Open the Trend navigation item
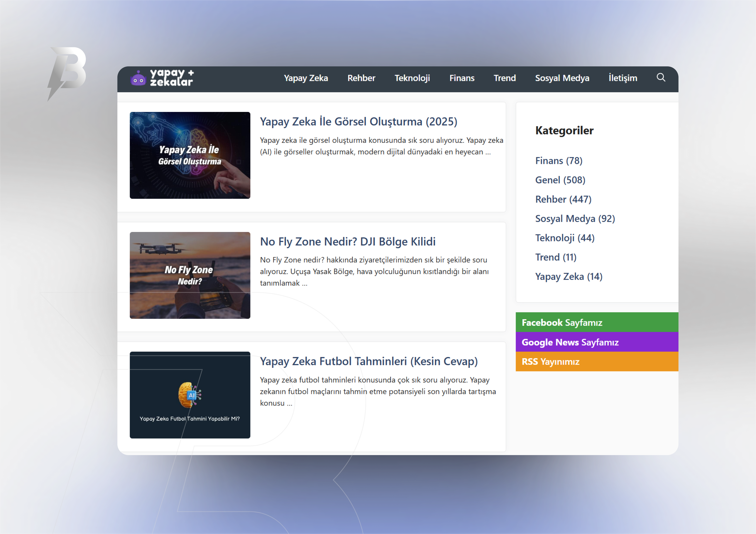This screenshot has height=534, width=756. 504,78
